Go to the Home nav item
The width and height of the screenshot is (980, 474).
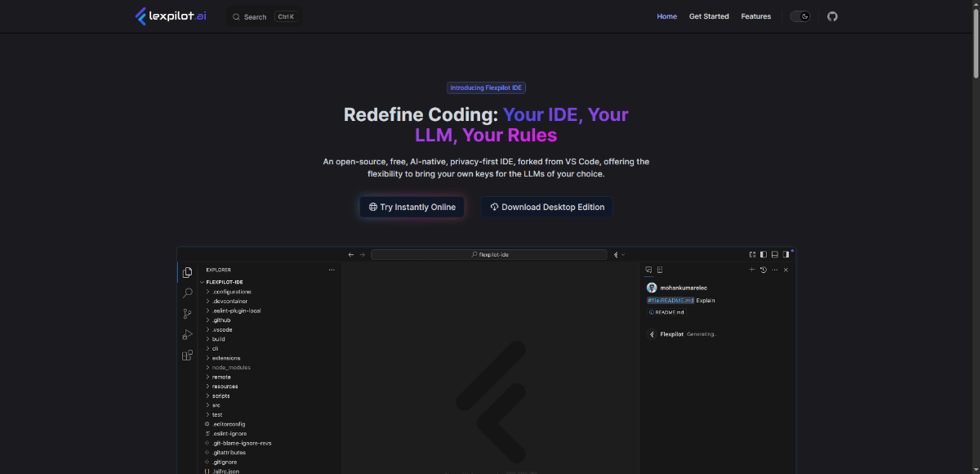pyautogui.click(x=667, y=16)
